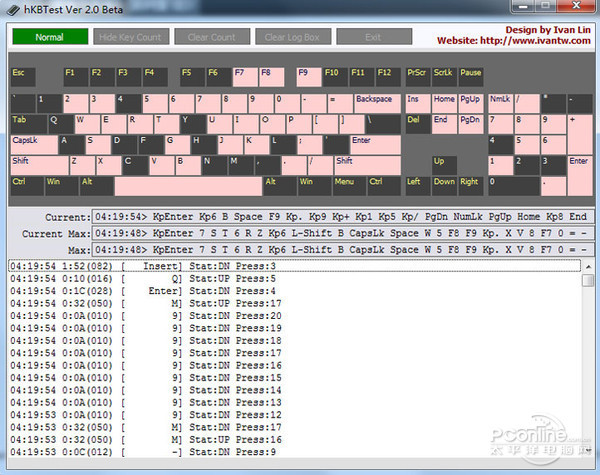Toggle the green Normal mode button
The height and width of the screenshot is (475, 600).
(50, 37)
